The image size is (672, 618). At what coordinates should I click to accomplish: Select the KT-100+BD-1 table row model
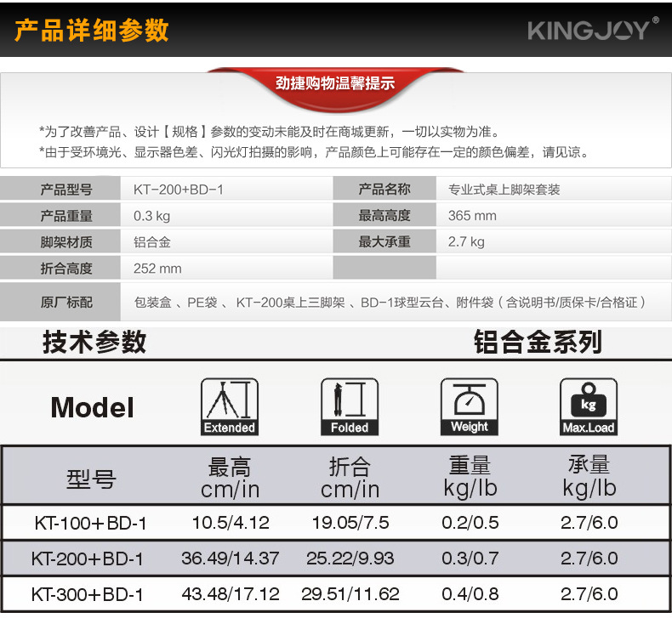tap(90, 524)
